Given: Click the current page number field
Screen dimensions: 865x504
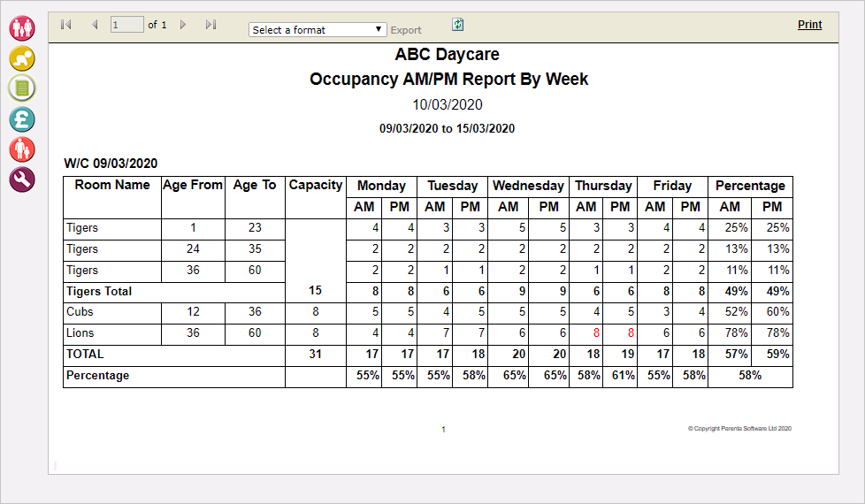Looking at the screenshot, I should pos(126,25).
